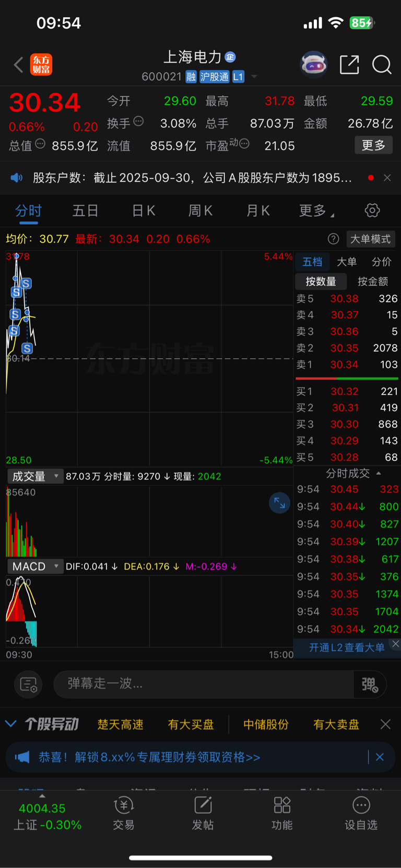
Task: Tap the speaker announcement icon
Action: (17, 178)
